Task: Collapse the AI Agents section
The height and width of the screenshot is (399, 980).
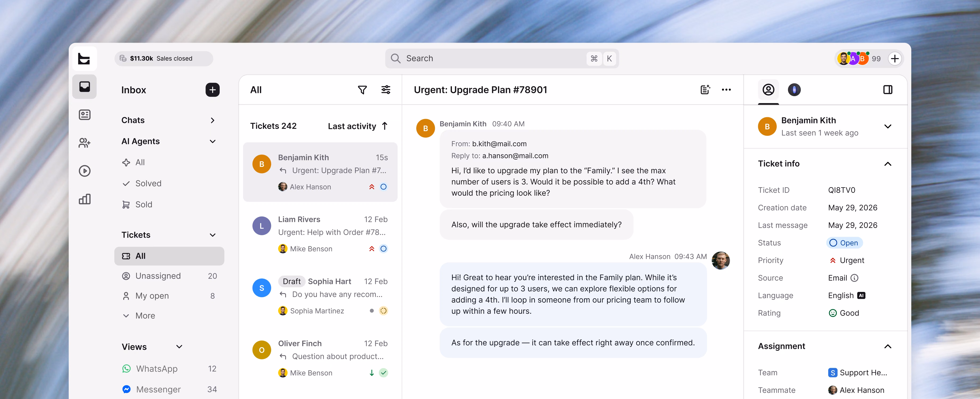Action: pos(213,141)
